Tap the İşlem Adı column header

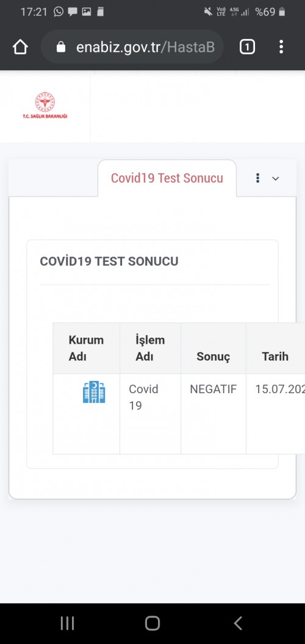(150, 349)
